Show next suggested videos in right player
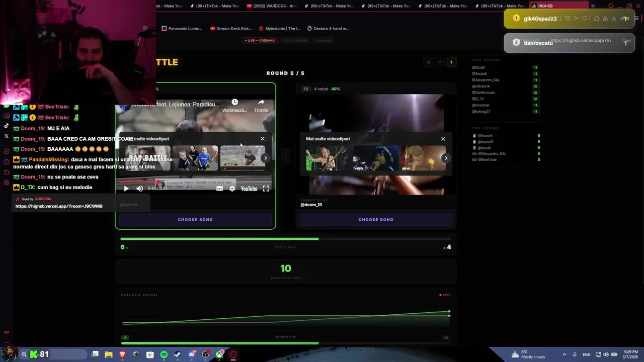The image size is (644, 362). tap(446, 158)
